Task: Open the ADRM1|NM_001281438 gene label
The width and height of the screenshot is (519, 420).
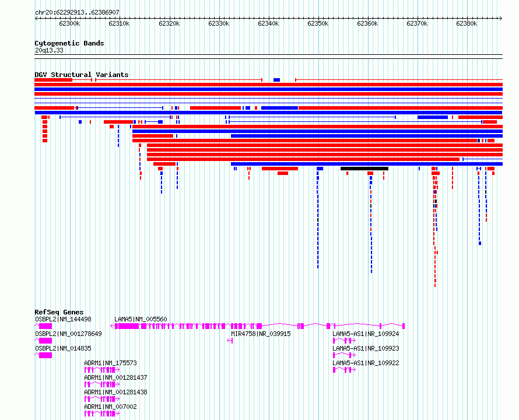Action: coord(116,392)
